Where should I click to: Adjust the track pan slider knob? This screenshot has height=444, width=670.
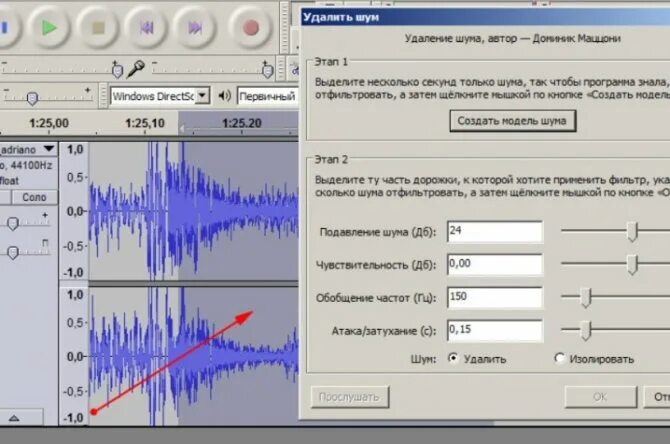coord(13,252)
